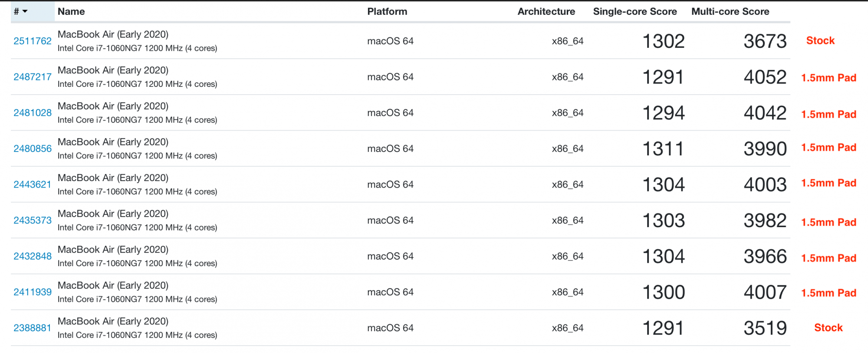Sort by the Name column header
The height and width of the screenshot is (353, 868).
(71, 11)
